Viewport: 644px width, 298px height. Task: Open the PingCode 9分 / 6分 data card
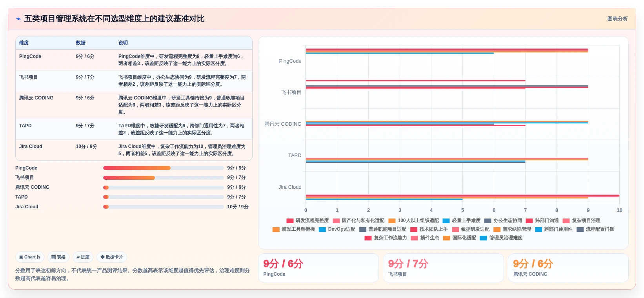318,268
